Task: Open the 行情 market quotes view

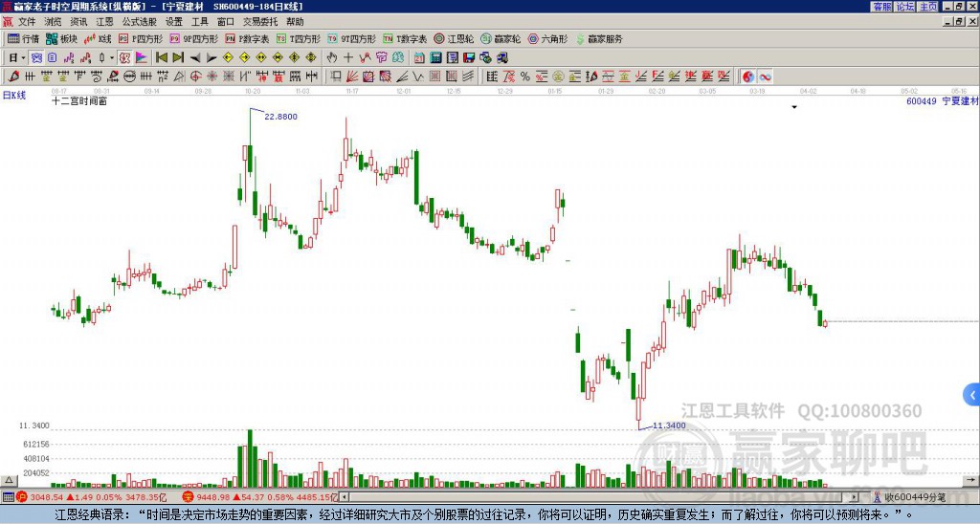Action: [23, 39]
